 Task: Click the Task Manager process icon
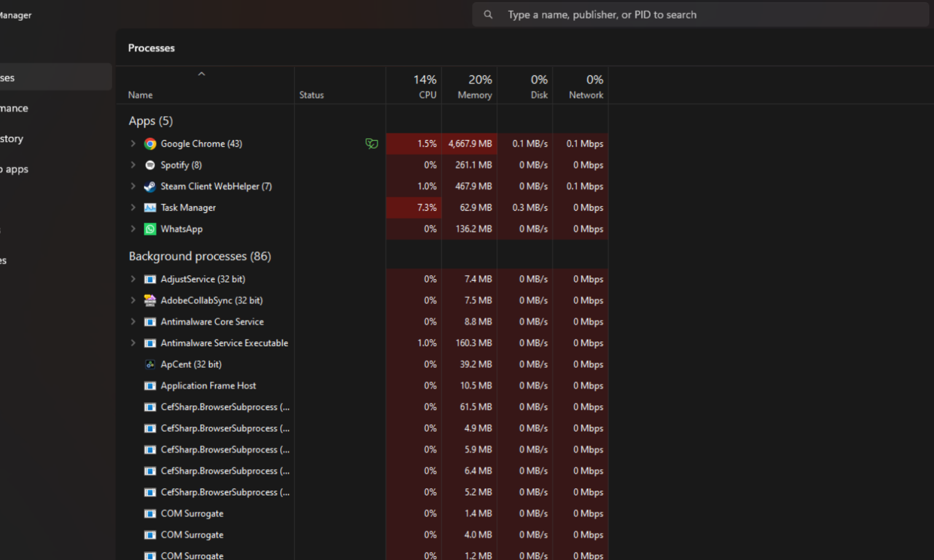[150, 208]
